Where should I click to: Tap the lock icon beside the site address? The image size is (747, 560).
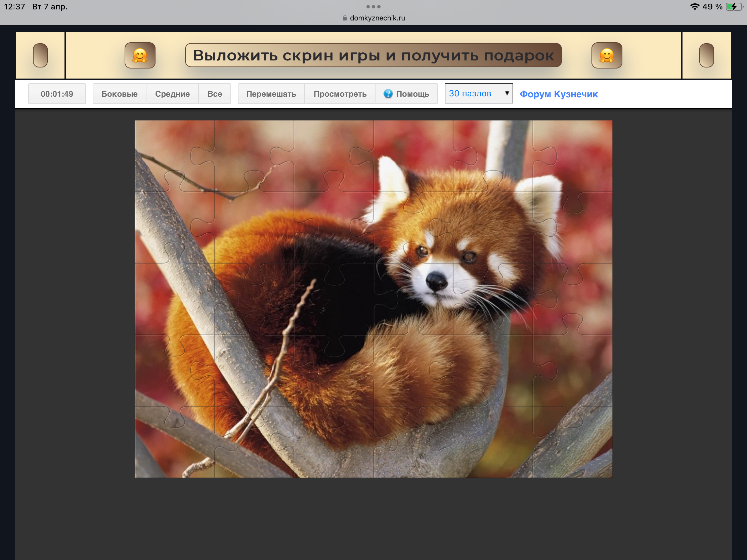pos(345,18)
